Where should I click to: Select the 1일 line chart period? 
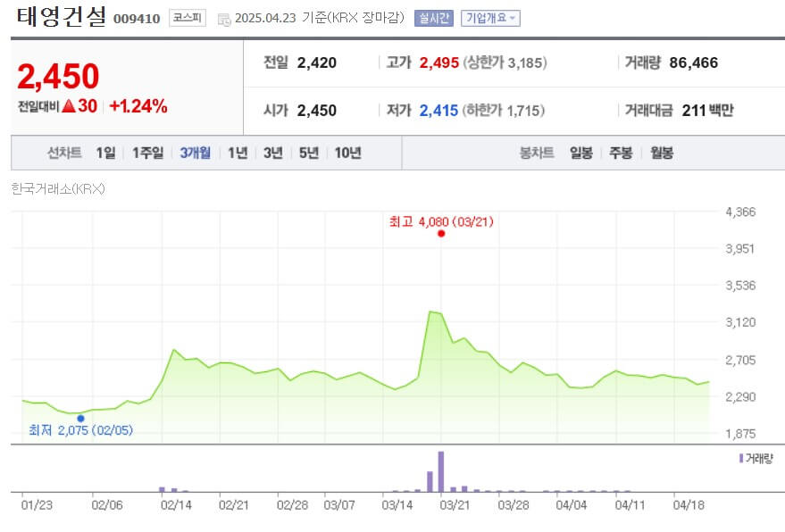click(x=105, y=153)
